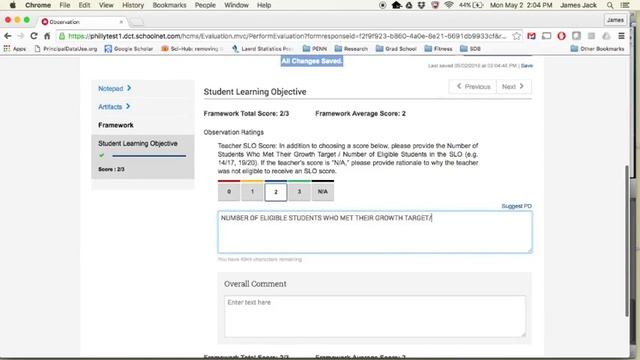640x360 pixels.
Task: Click in the SLO score notes text area
Action: (375, 232)
